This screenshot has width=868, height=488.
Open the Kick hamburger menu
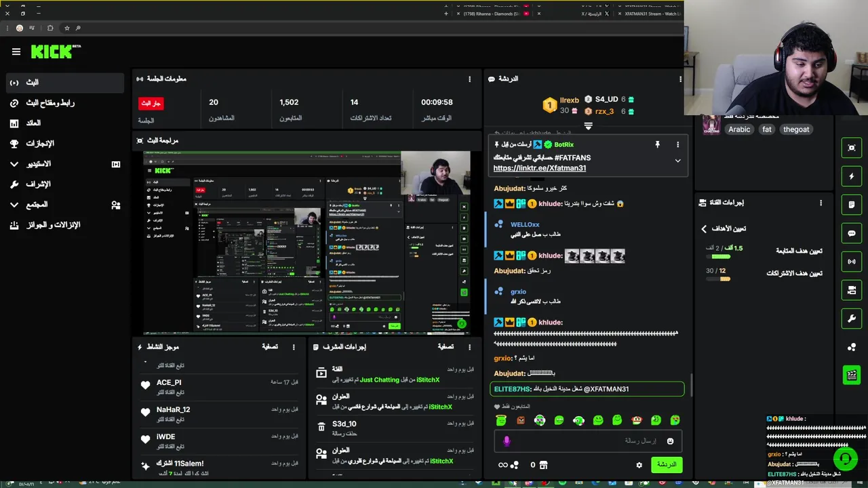(x=16, y=52)
